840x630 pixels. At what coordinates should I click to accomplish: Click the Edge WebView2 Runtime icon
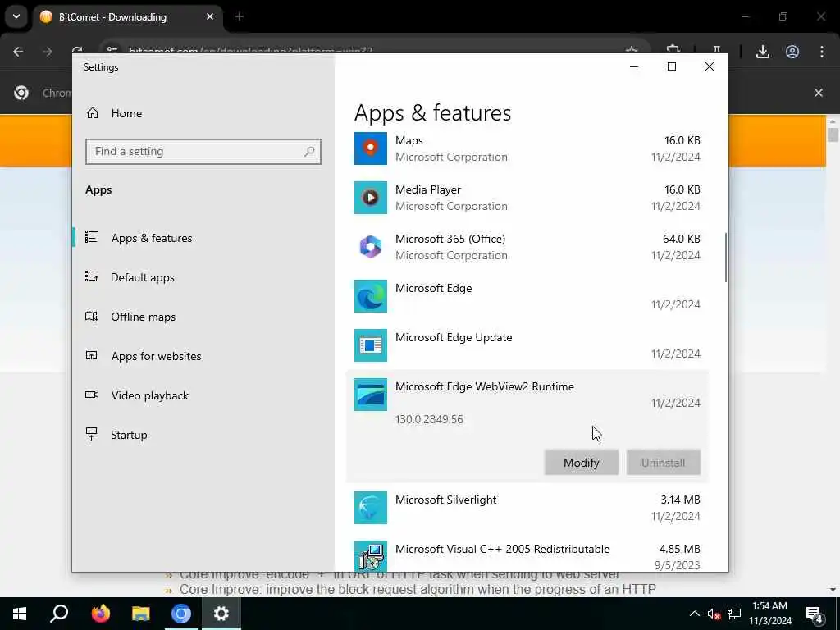pos(370,395)
